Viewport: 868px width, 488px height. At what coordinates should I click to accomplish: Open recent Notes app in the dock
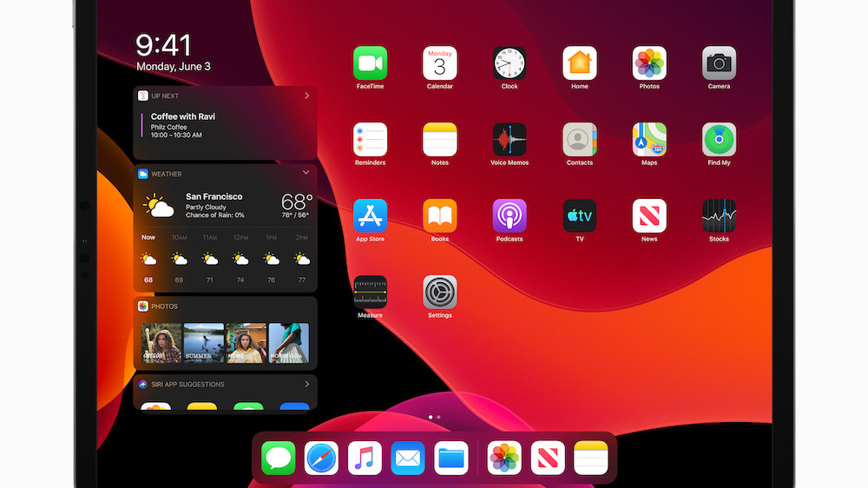590,458
